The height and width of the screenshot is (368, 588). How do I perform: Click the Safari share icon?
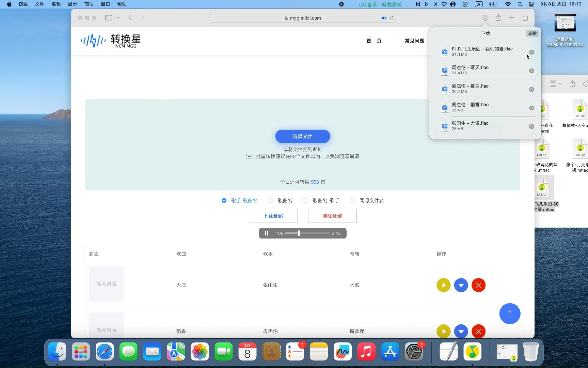point(498,18)
